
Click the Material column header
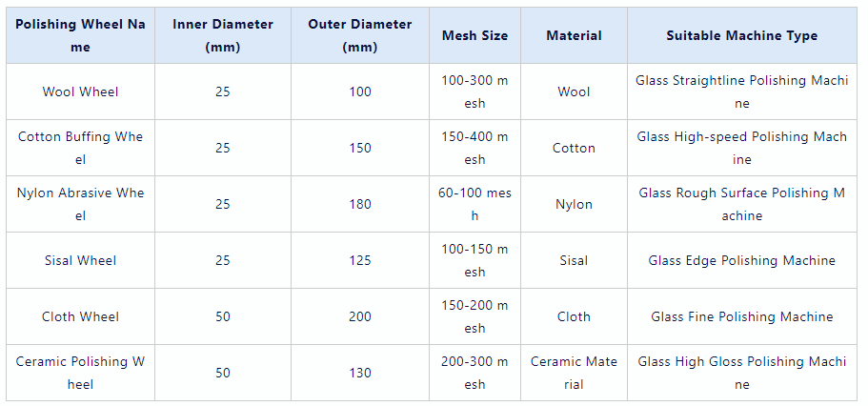pyautogui.click(x=574, y=36)
